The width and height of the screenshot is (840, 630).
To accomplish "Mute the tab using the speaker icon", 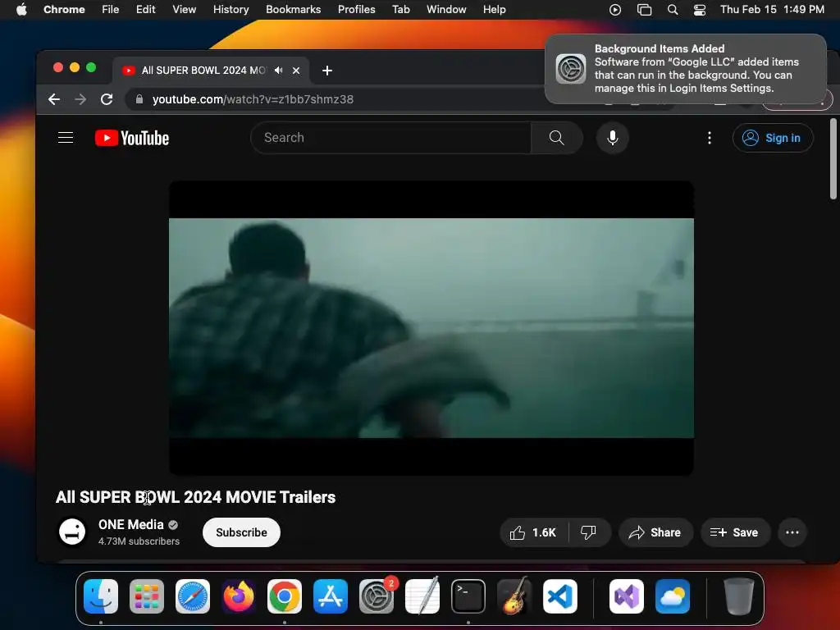I will [279, 71].
